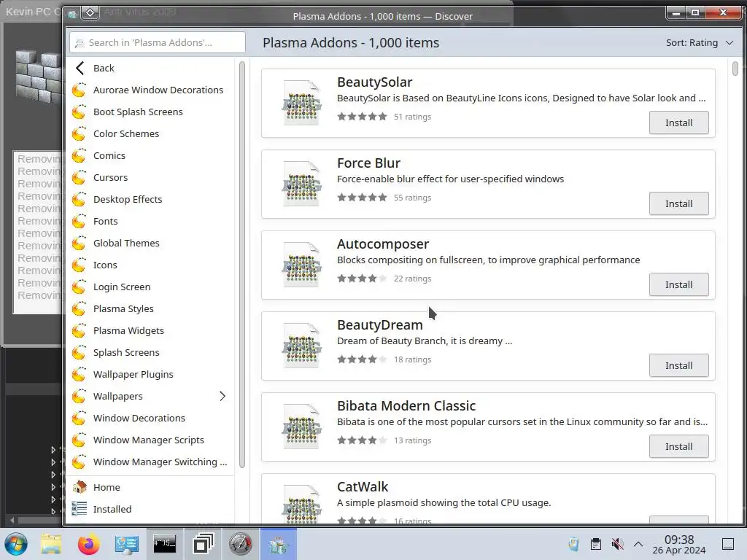Click the Wallpaper Plugins category icon
Viewport: 747px width, 560px height.
coord(79,375)
